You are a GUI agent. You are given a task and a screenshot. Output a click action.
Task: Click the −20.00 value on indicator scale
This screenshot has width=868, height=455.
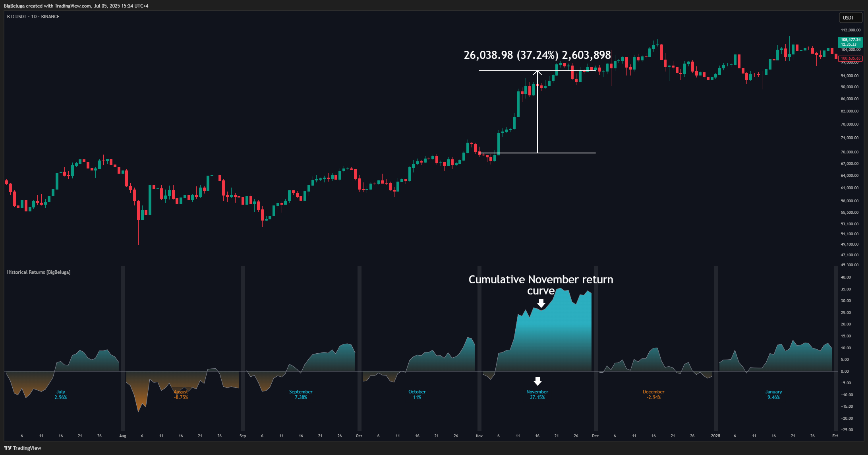coord(847,418)
